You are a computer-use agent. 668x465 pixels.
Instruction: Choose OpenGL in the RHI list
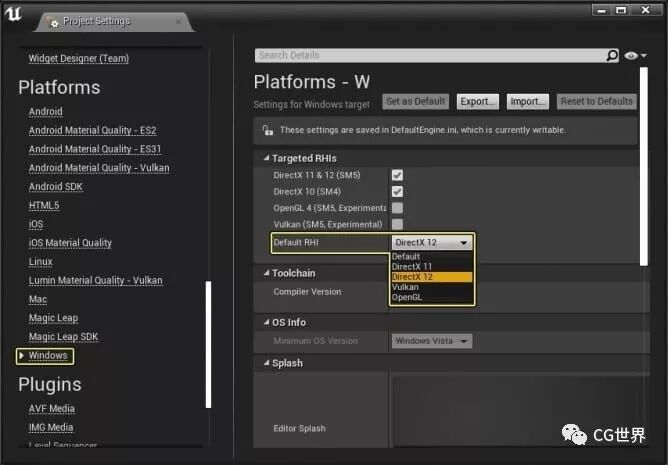coord(432,297)
